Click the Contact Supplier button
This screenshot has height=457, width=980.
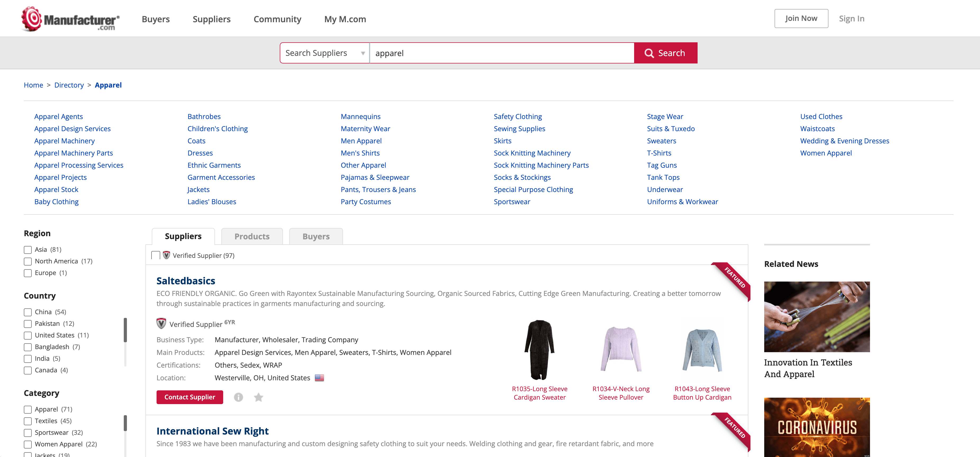[x=189, y=397]
